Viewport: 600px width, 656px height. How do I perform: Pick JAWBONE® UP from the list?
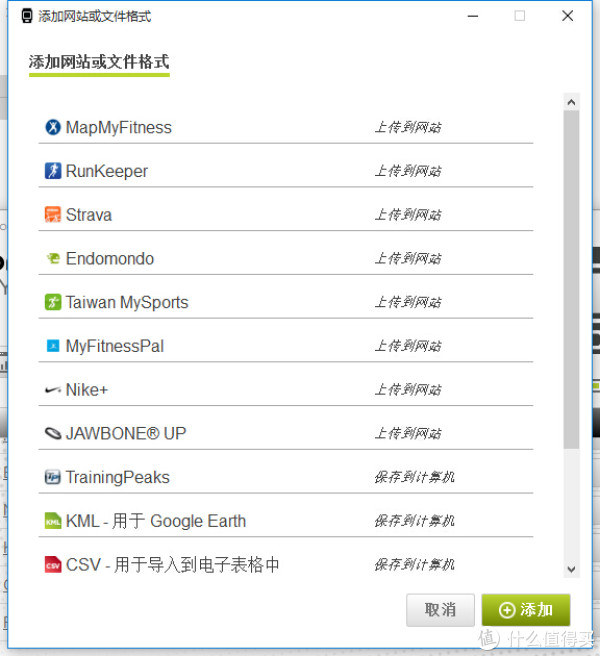[286, 433]
